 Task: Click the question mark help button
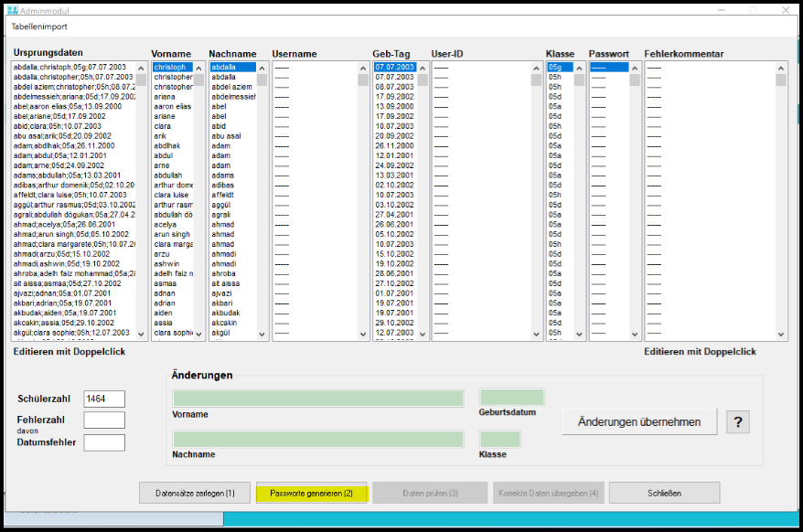[x=738, y=421]
